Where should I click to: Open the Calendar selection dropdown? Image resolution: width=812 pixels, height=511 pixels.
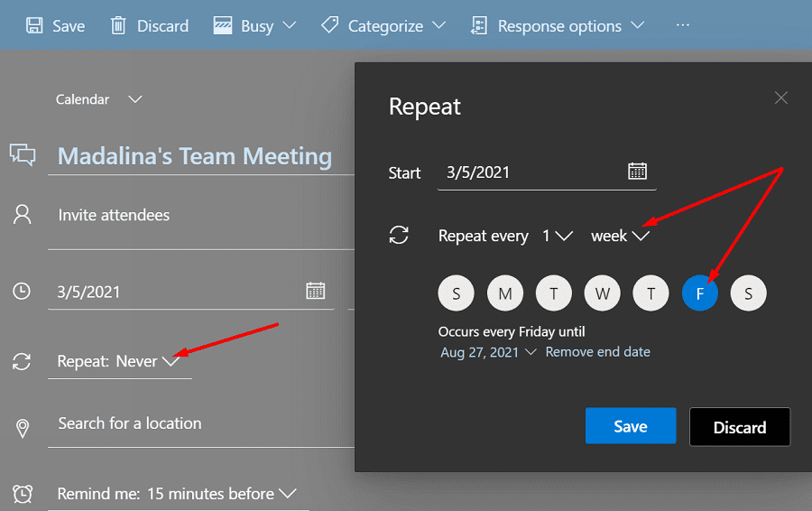click(x=135, y=99)
